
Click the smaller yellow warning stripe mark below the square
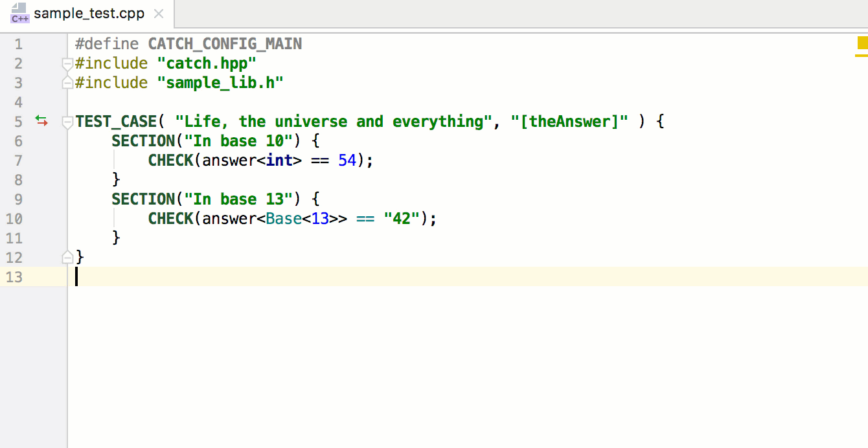coord(862,56)
